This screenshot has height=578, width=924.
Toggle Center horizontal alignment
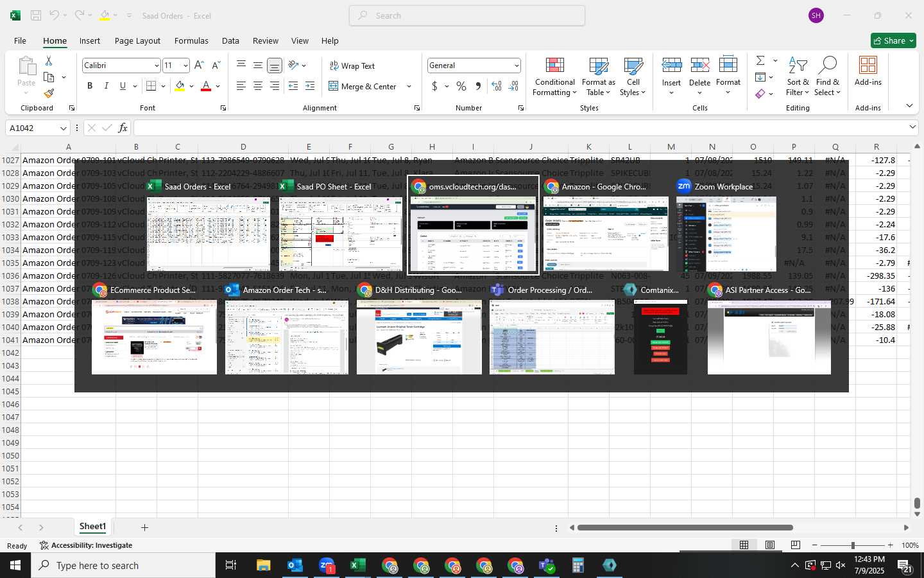258,86
